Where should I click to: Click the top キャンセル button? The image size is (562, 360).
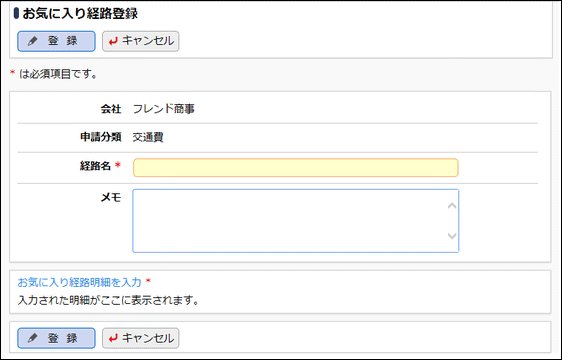click(140, 41)
